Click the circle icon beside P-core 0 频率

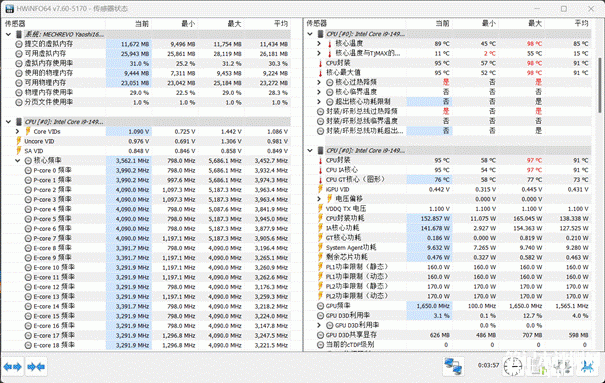point(28,170)
